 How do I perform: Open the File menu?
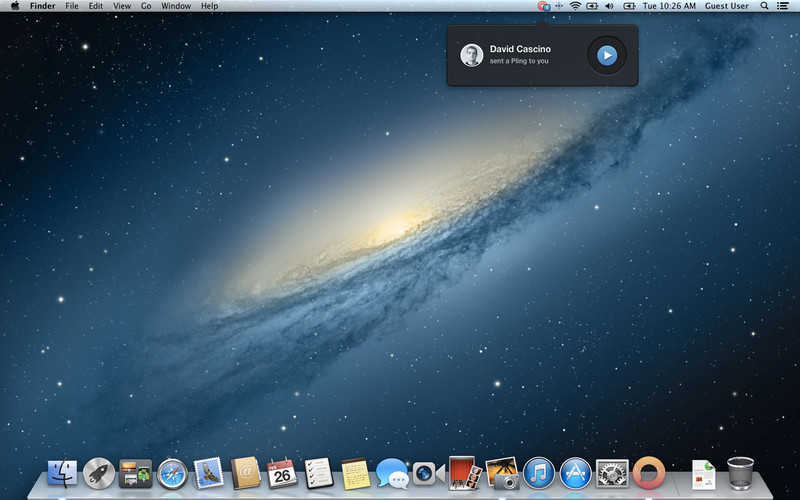[72, 6]
